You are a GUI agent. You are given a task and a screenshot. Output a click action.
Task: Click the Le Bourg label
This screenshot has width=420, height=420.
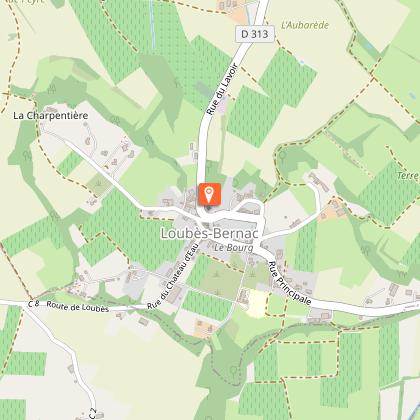(x=234, y=248)
